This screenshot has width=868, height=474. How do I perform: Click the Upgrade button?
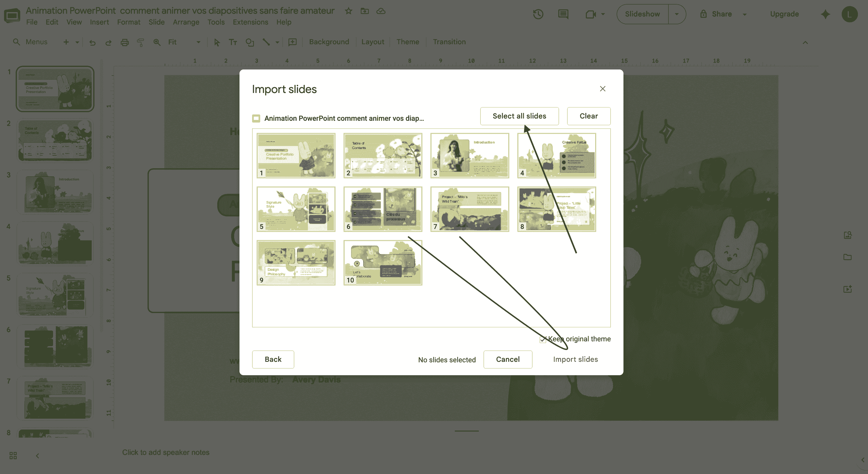pos(784,14)
